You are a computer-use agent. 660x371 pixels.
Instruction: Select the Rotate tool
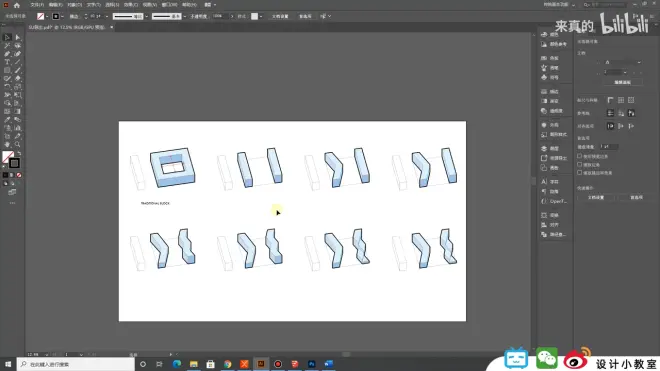point(7,87)
